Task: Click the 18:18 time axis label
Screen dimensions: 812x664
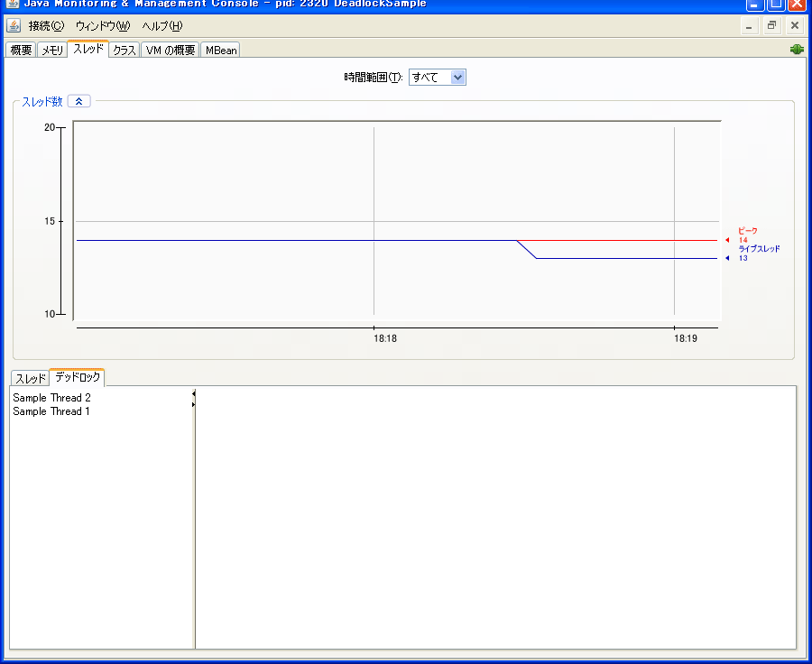Action: coord(385,338)
